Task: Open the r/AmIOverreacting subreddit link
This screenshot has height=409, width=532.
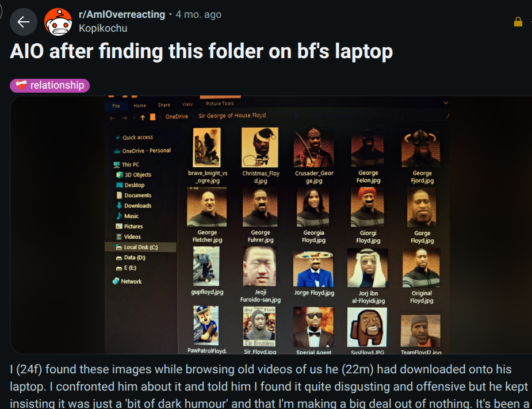Action: [122, 14]
